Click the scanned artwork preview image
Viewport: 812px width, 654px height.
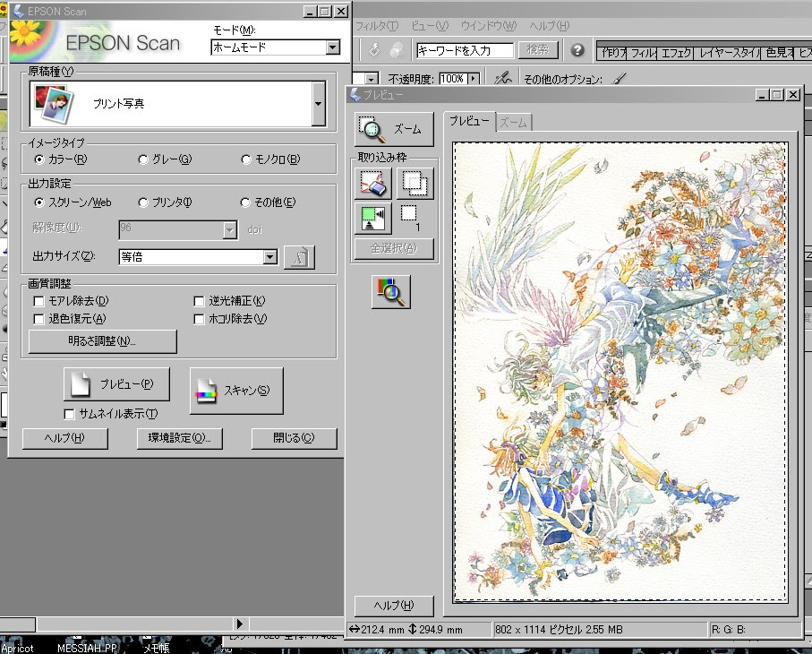point(620,372)
